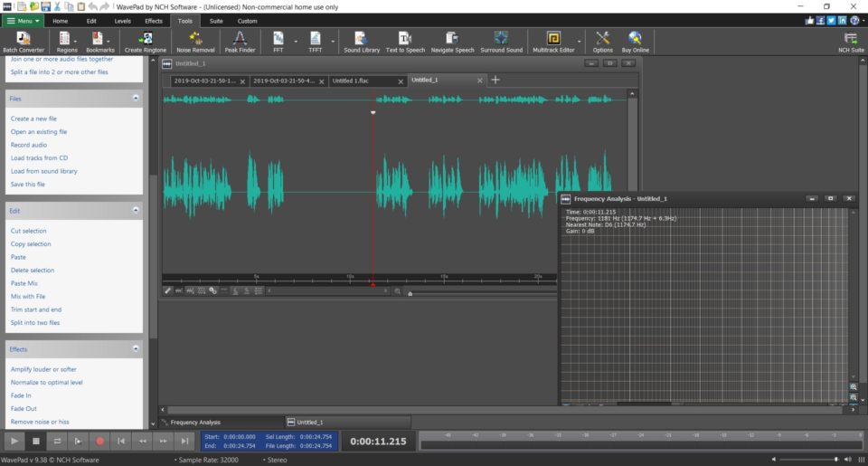The width and height of the screenshot is (868, 466).
Task: Switch to the Suite ribbon tab
Action: 216,21
